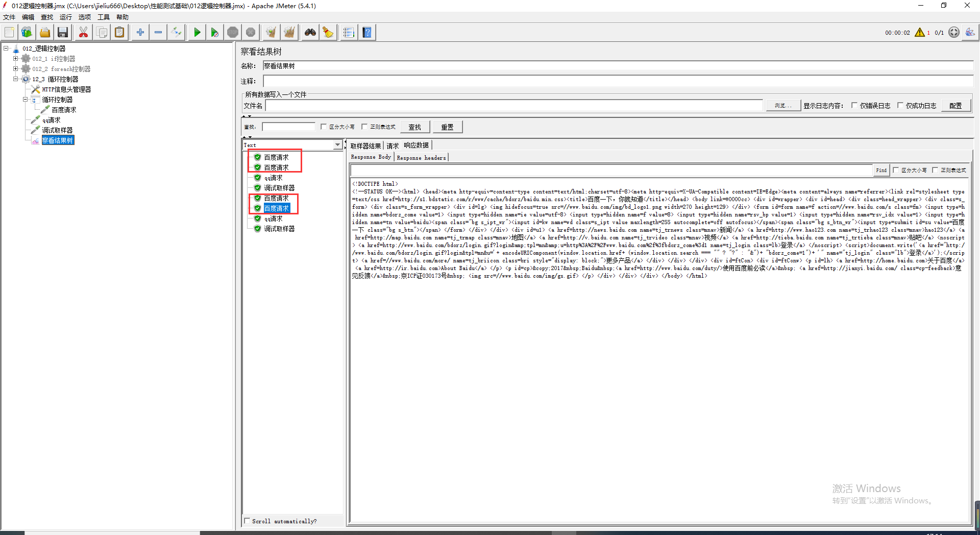
Task: Click the 查找 search button
Action: (415, 127)
